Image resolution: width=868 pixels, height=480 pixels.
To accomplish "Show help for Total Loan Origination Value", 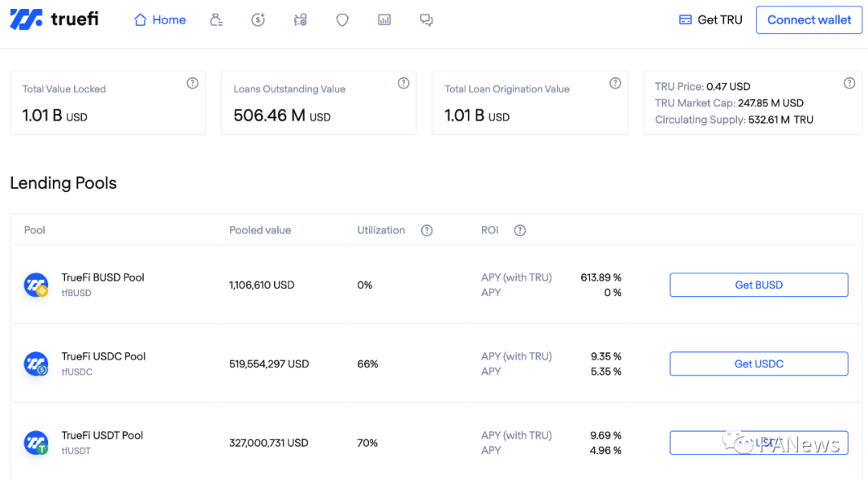I will click(615, 83).
